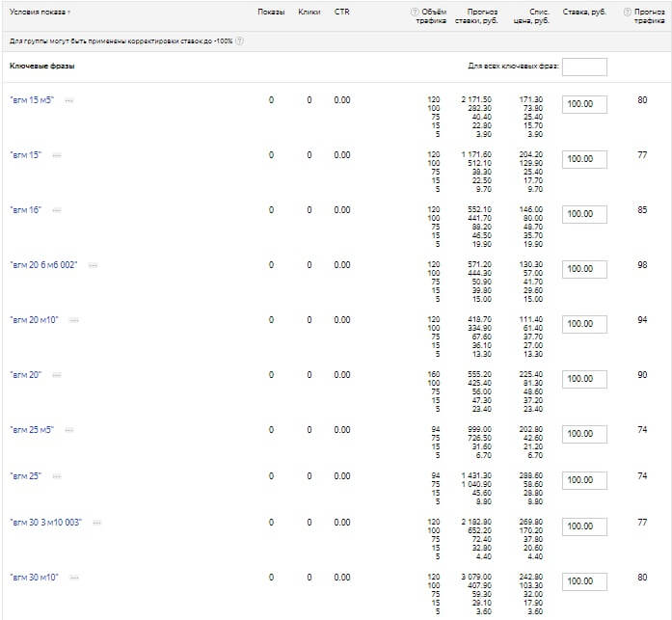Click the "Показы" column header
The width and height of the screenshot is (672, 620).
tap(271, 12)
